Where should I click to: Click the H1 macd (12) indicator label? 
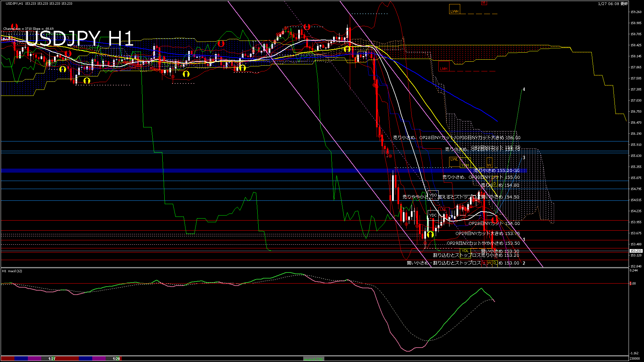tap(12, 271)
